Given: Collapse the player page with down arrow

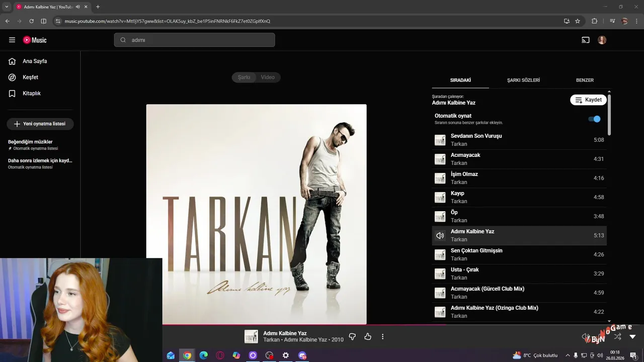Looking at the screenshot, I should tap(633, 337).
